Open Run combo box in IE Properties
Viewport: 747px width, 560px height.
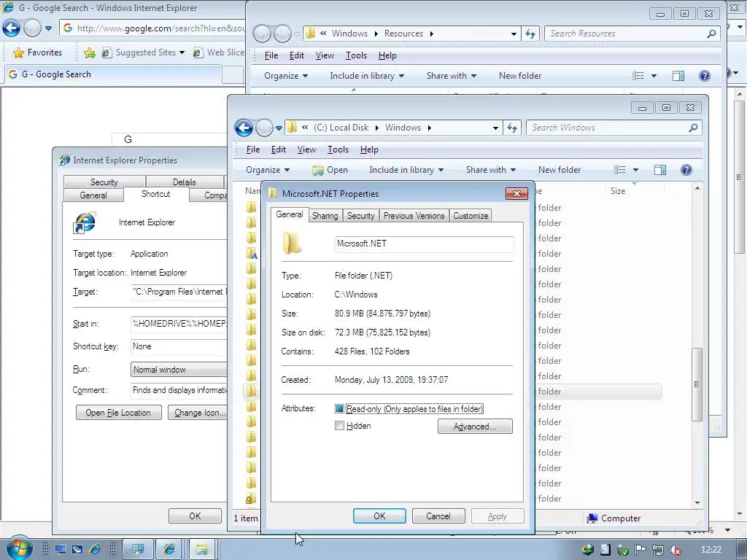point(179,370)
